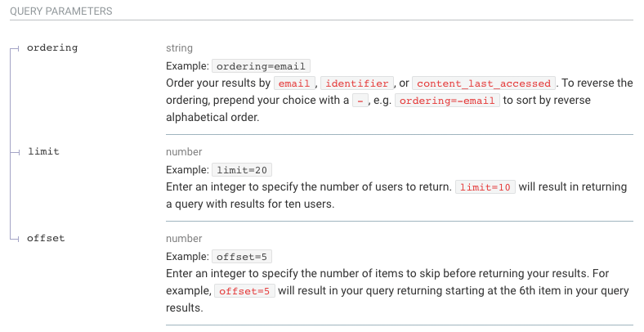Viewport: 644px width, 332px height.
Task: Click the string type label under ordering
Action: pyautogui.click(x=179, y=48)
